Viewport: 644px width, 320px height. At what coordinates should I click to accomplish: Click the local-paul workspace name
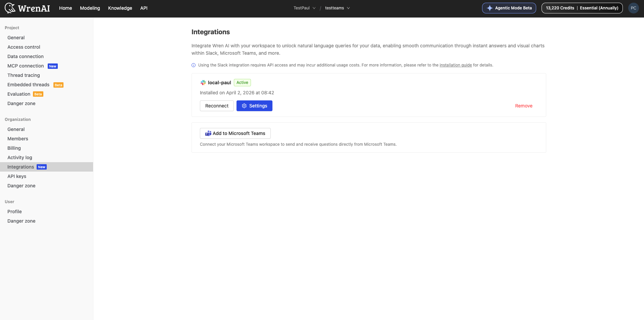coord(219,83)
